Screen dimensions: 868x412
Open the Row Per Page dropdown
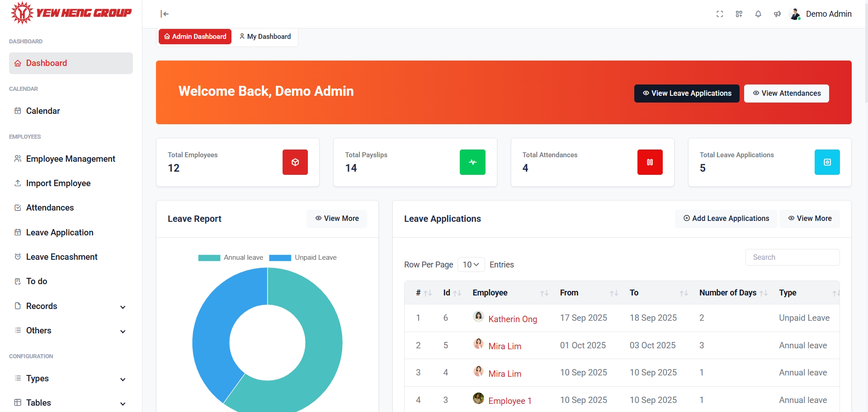(471, 265)
